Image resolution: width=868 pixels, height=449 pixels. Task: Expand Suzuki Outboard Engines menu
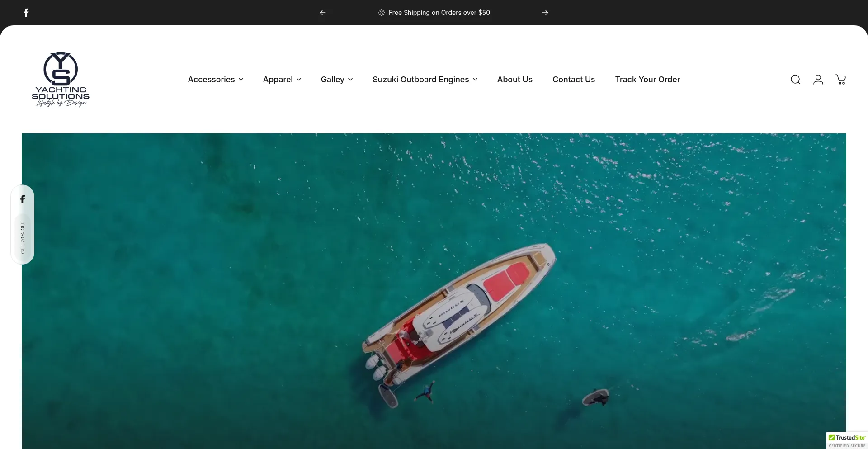(425, 80)
